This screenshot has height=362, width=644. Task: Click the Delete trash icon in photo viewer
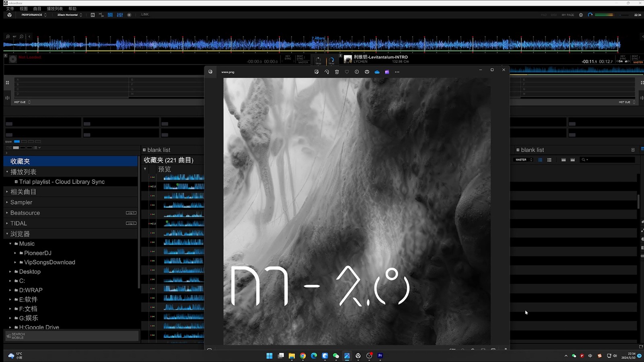click(x=337, y=72)
